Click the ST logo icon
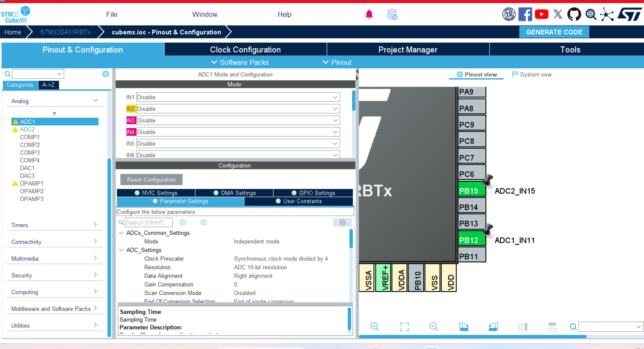 click(x=629, y=14)
